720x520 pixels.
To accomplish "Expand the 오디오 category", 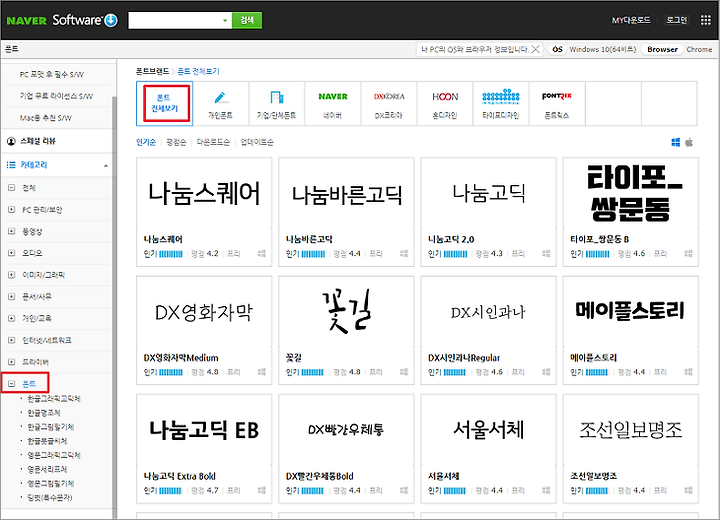I will pos(11,253).
